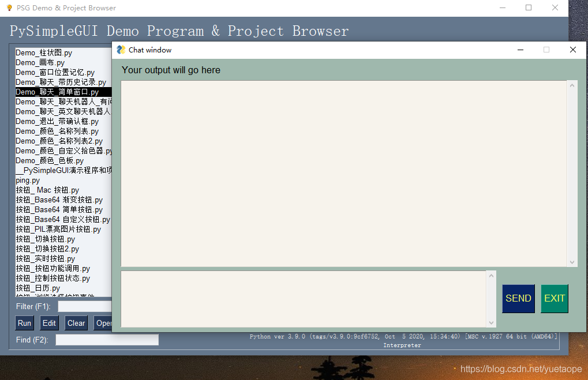Select 按钮_Base64 自定义按钮.py in file list

63,219
